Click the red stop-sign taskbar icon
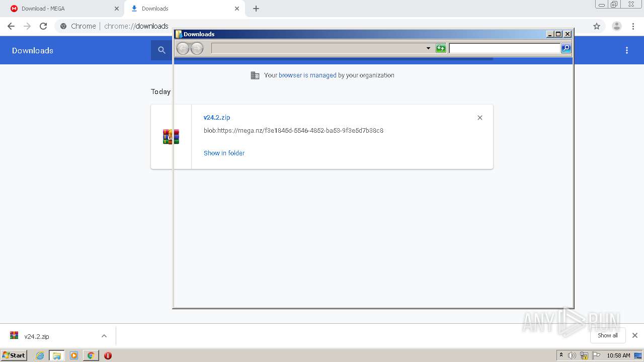Viewport: 644px width, 362px height. (108, 355)
